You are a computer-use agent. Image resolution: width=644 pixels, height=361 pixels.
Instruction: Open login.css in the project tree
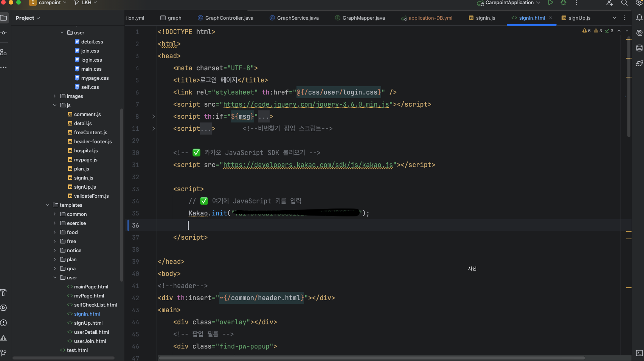(92, 60)
